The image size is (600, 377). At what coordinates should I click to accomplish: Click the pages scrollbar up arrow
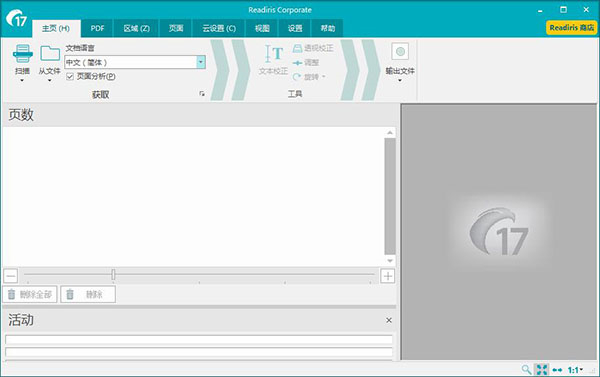tap(390, 133)
